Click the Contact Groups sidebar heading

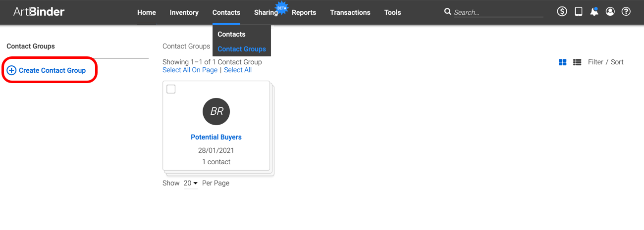pyautogui.click(x=31, y=46)
